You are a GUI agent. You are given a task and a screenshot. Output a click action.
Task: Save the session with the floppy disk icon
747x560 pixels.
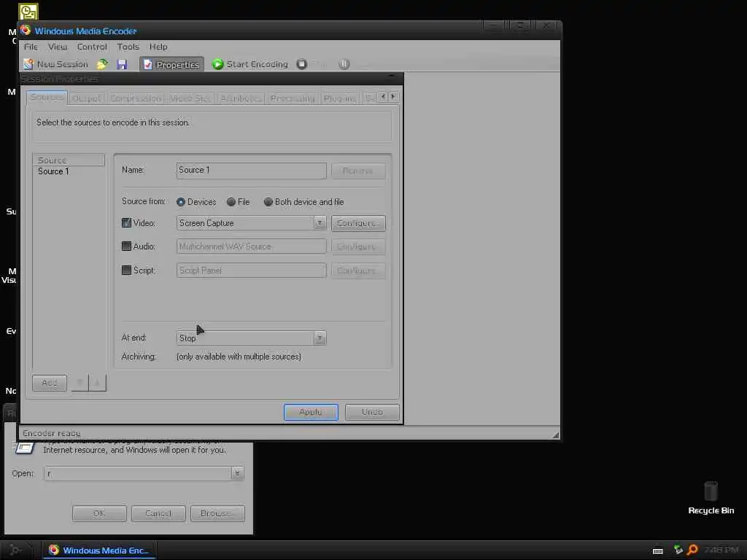tap(122, 64)
